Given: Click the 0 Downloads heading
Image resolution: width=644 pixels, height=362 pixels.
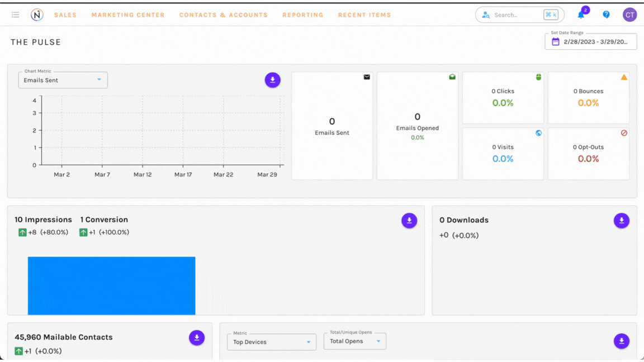Looking at the screenshot, I should [463, 220].
